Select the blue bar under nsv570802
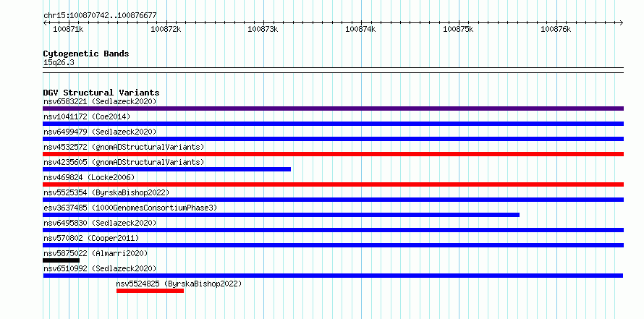 click(333, 245)
